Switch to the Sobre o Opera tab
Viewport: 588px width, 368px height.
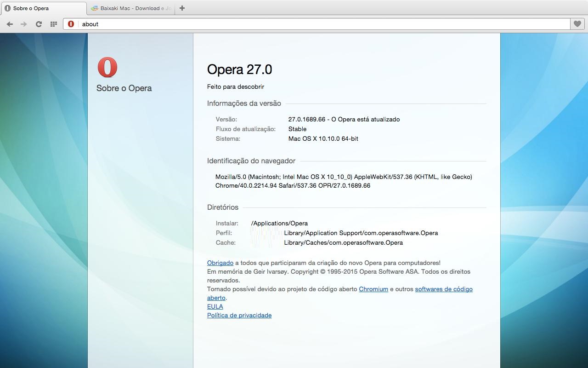pyautogui.click(x=43, y=8)
